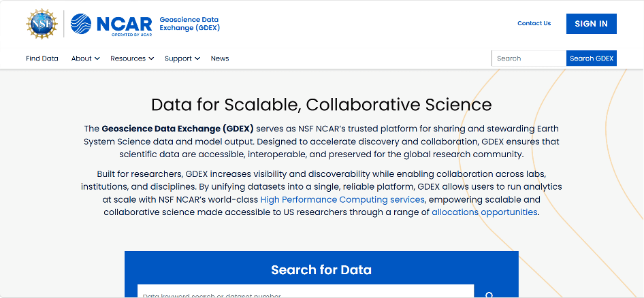Open the About navigation item
The image size is (644, 298).
[x=81, y=59]
